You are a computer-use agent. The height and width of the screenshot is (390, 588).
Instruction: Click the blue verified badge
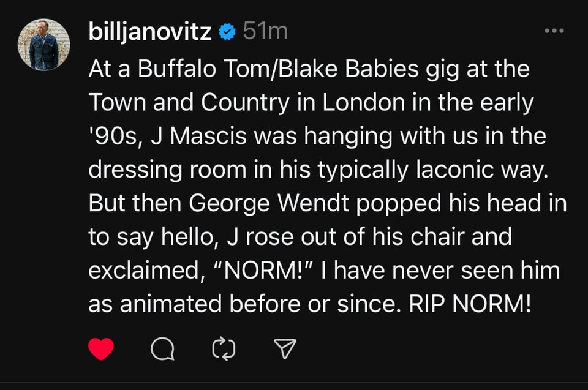pos(227,32)
